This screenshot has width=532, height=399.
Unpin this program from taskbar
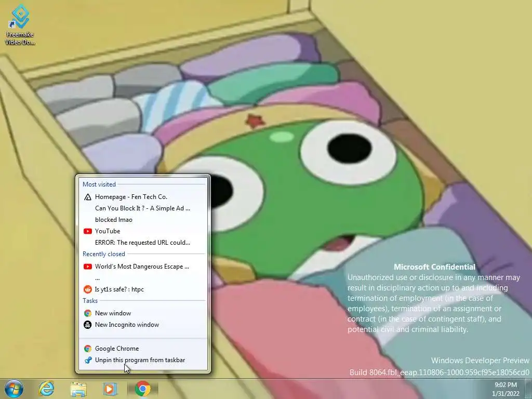(143, 360)
